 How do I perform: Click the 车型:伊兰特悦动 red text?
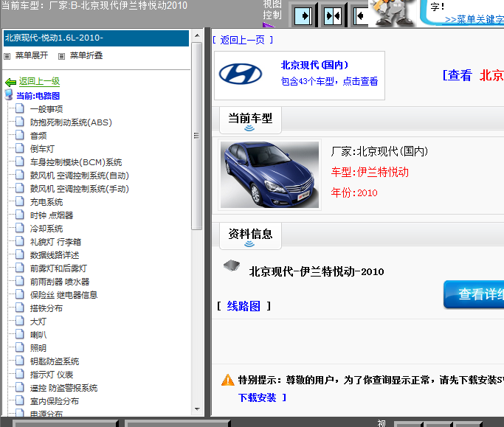[370, 173]
